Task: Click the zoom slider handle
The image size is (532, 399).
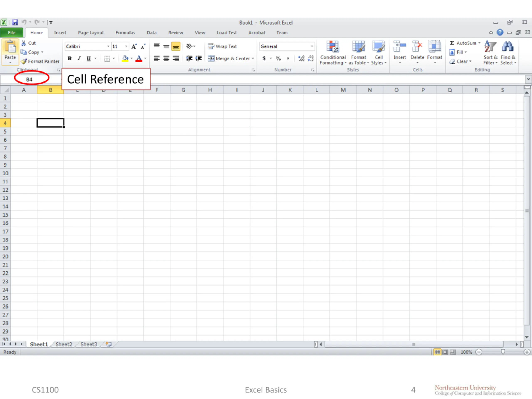Action: (x=503, y=352)
